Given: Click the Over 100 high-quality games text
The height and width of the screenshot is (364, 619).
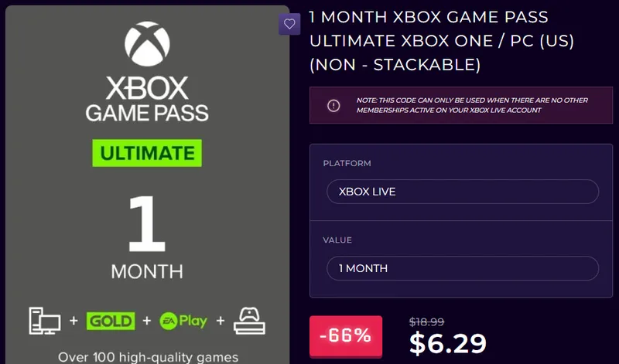Looking at the screenshot, I should point(148,357).
